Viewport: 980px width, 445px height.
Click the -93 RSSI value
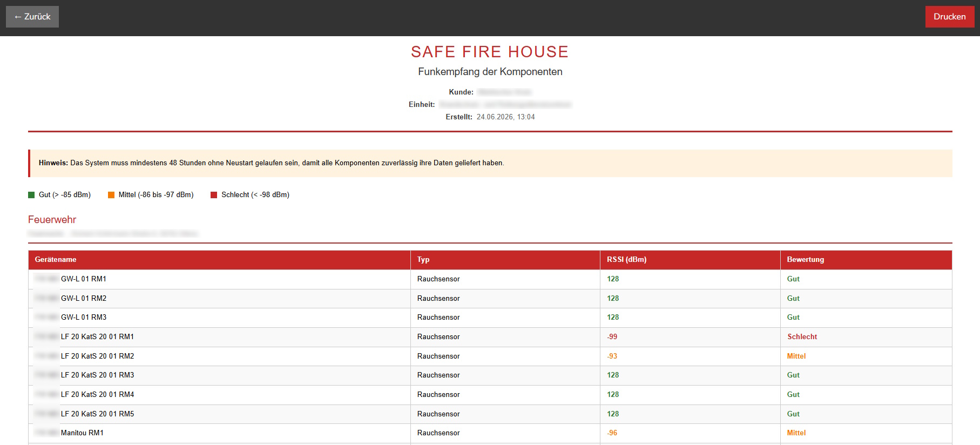point(612,356)
